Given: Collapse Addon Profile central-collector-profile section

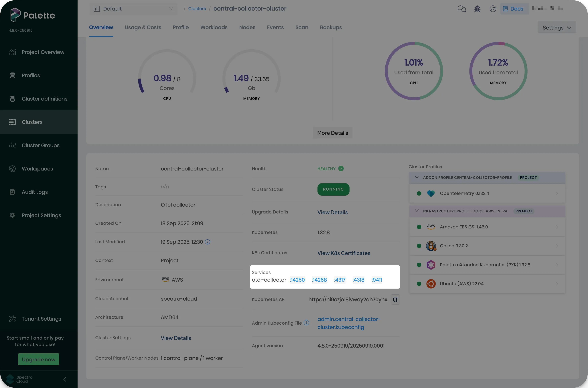Looking at the screenshot, I should [417, 177].
